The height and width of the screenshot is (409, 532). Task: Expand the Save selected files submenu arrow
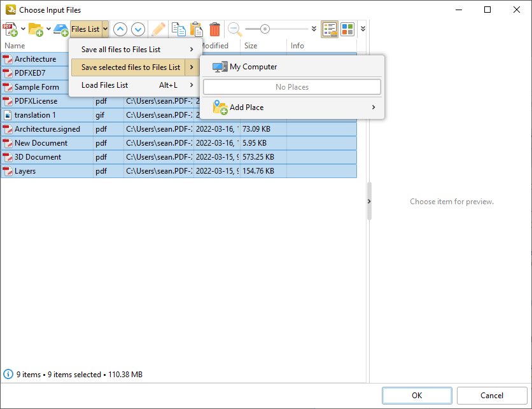[192, 67]
